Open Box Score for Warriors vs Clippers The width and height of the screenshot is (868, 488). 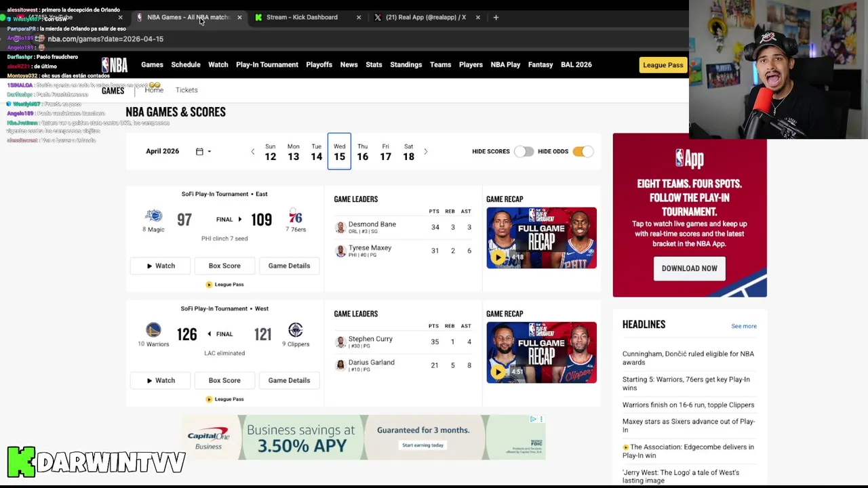pyautogui.click(x=224, y=381)
